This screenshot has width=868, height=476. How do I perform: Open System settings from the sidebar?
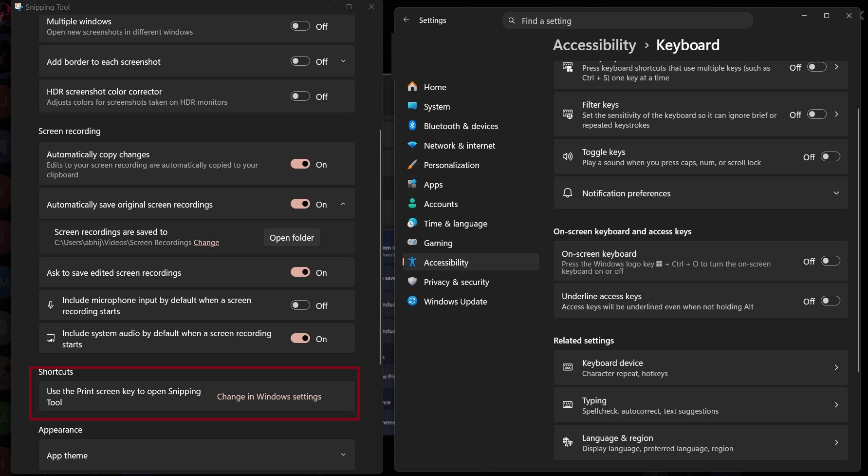pos(436,106)
